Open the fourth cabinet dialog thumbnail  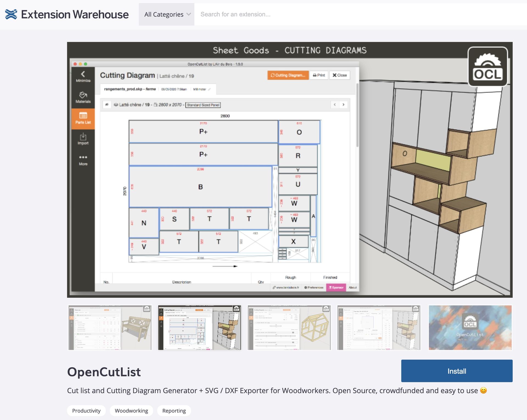coord(379,328)
